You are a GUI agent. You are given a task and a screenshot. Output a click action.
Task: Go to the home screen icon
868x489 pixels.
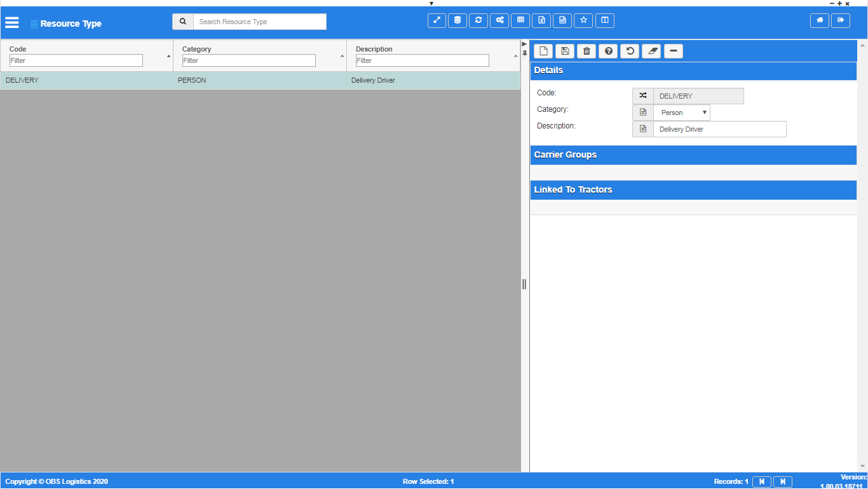click(x=820, y=20)
